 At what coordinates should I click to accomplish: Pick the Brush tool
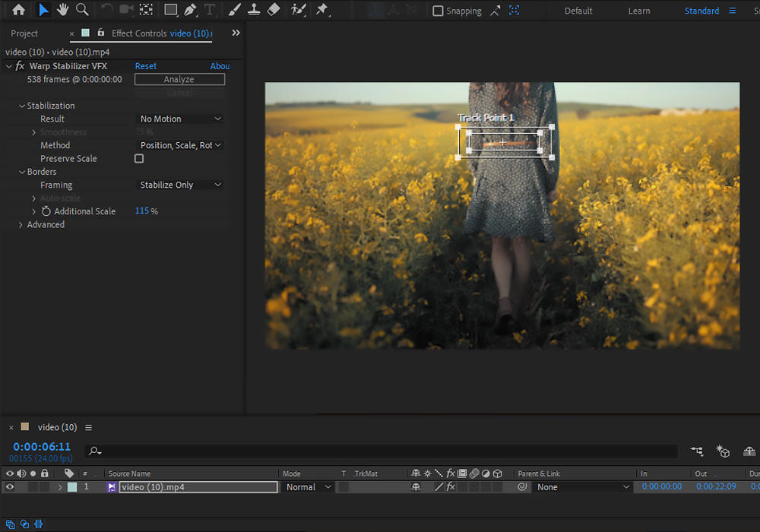point(233,11)
